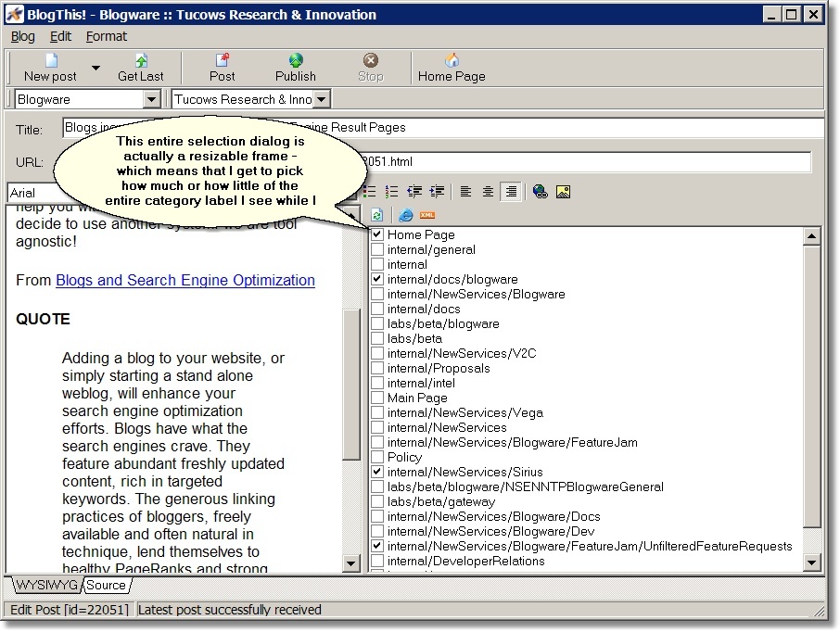
Task: Check the internal/general category
Action: click(x=377, y=249)
